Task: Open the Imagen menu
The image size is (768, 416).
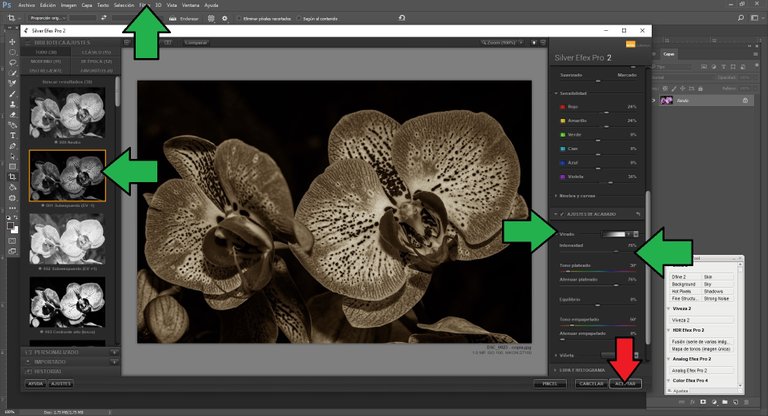Action: 69,5
